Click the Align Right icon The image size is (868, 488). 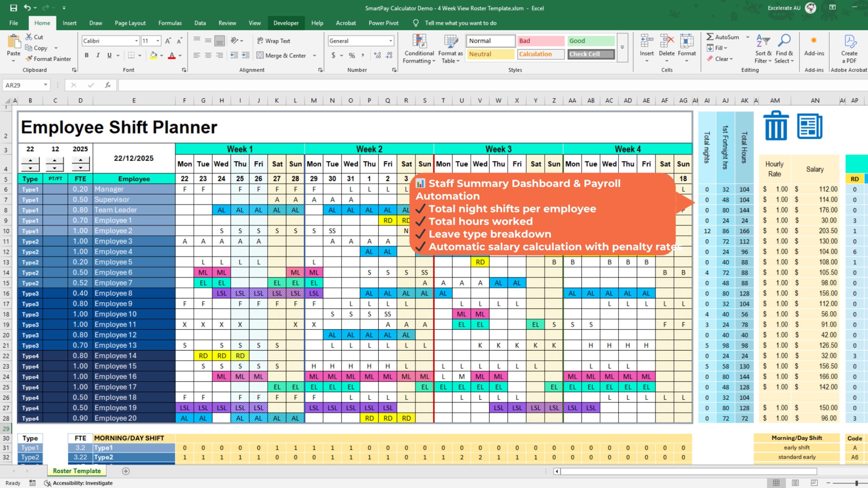click(220, 55)
